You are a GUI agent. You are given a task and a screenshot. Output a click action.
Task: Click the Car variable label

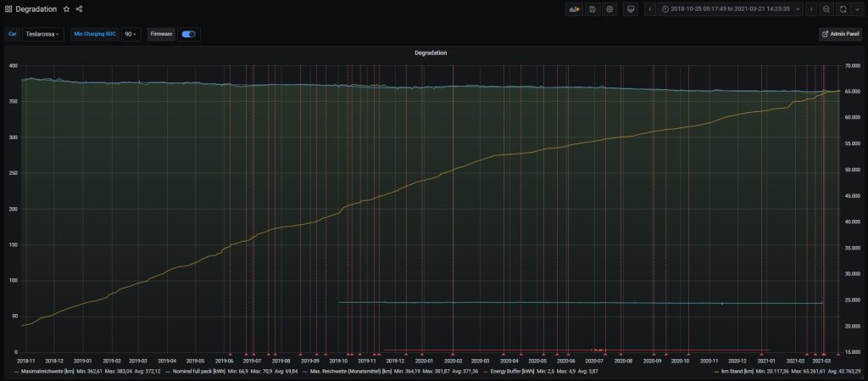click(x=12, y=34)
